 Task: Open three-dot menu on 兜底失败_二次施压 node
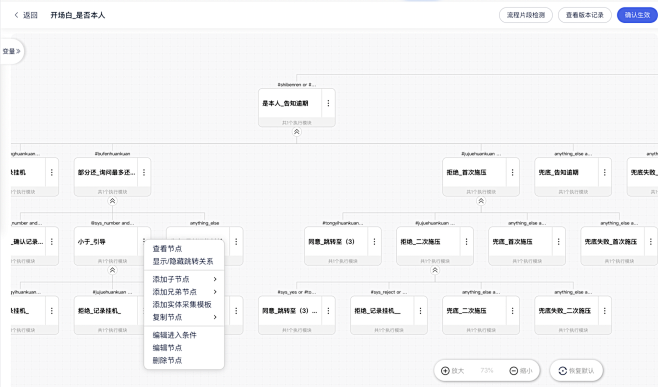click(x=604, y=311)
